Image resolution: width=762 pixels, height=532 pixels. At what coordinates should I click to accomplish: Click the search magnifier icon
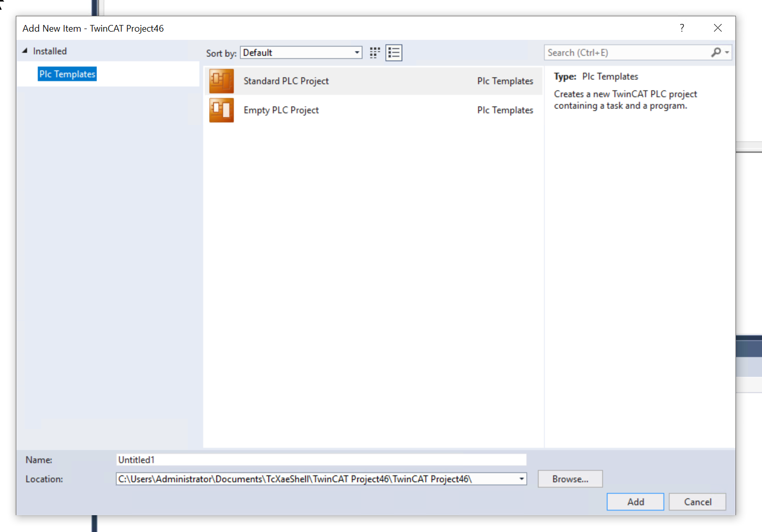(716, 53)
